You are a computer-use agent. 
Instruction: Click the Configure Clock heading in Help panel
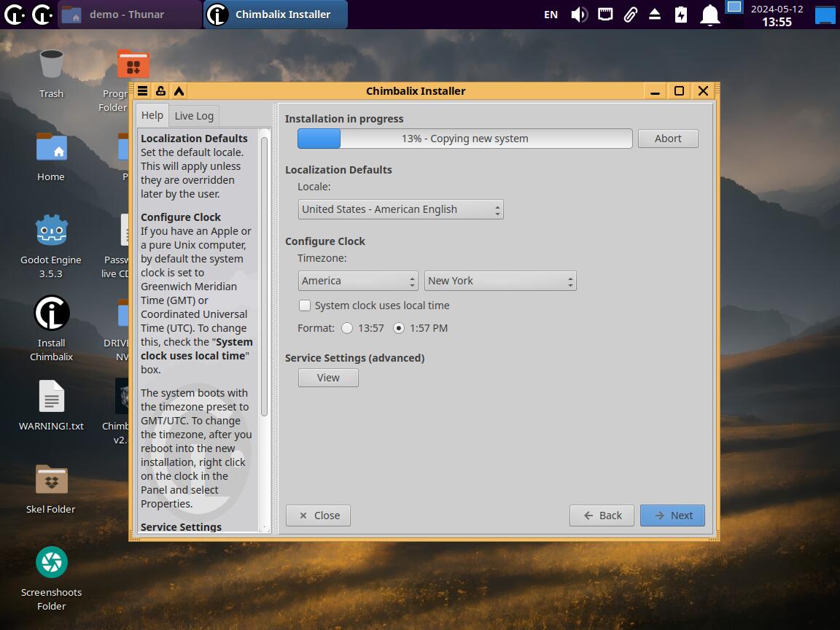click(x=181, y=217)
